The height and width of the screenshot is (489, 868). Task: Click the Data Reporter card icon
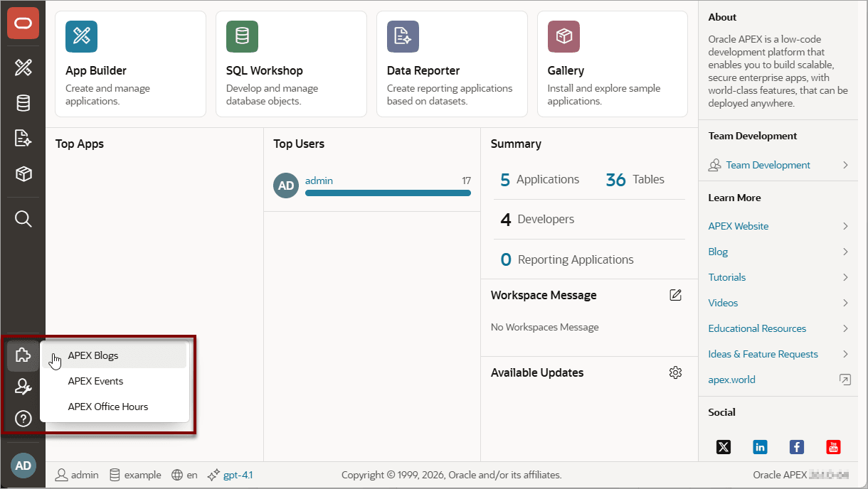[x=403, y=36]
